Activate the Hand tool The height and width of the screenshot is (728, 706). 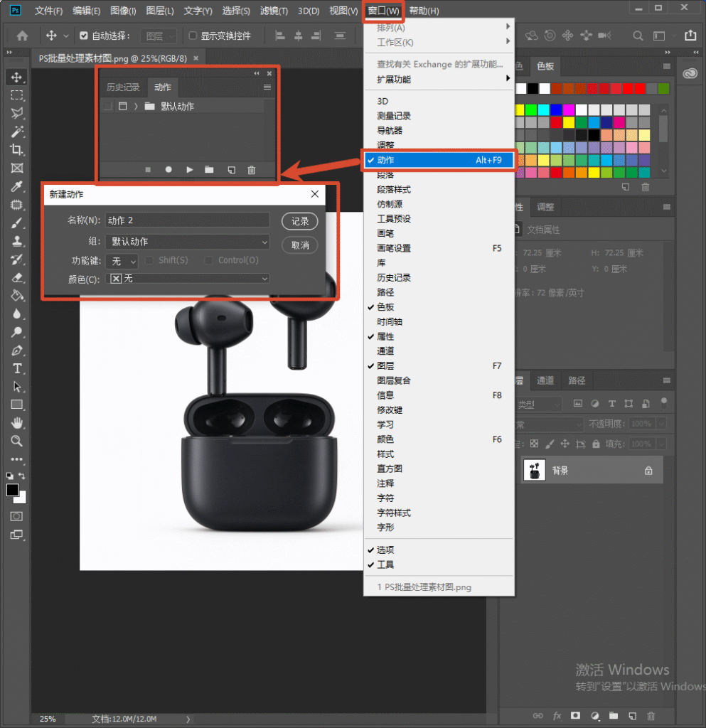point(17,423)
